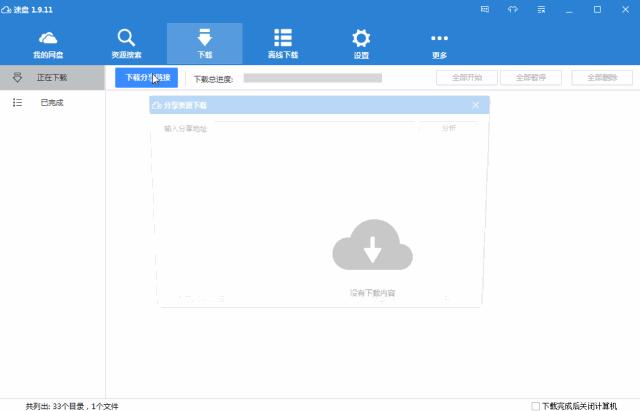Viewport: 640px width, 411px height.
Task: Click the 全部暂停 button
Action: pyautogui.click(x=531, y=78)
